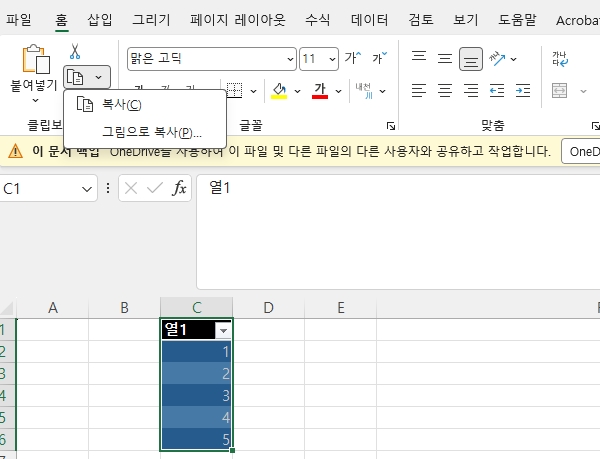600x459 pixels.
Task: Choose 복사(C) from the copy menu
Action: [x=145, y=104]
